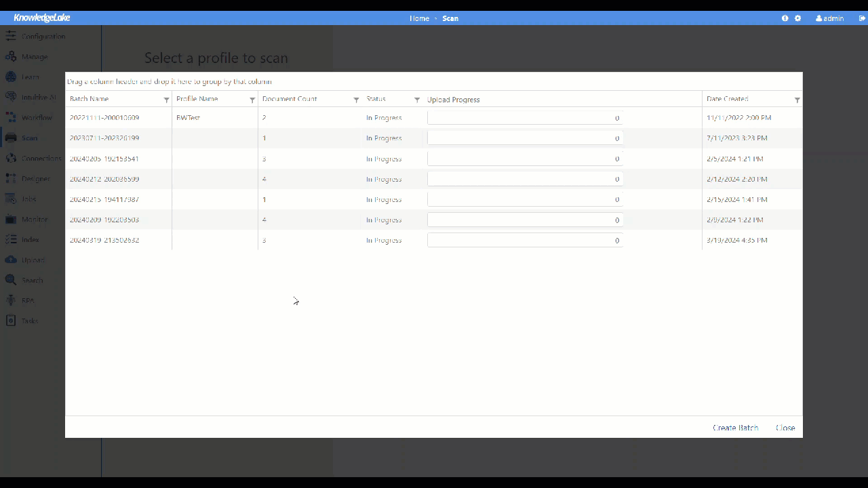
Task: Click upload progress bar for batch 20240319-213502632
Action: click(x=524, y=240)
